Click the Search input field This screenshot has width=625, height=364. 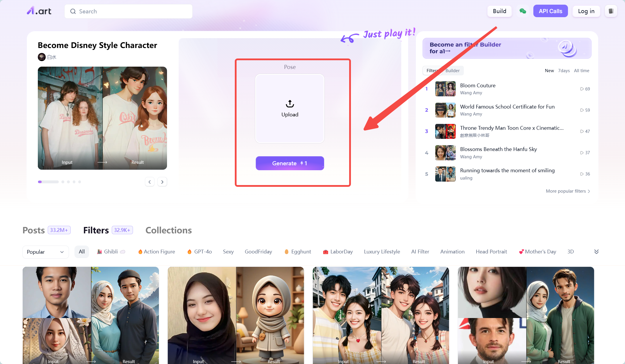128,11
